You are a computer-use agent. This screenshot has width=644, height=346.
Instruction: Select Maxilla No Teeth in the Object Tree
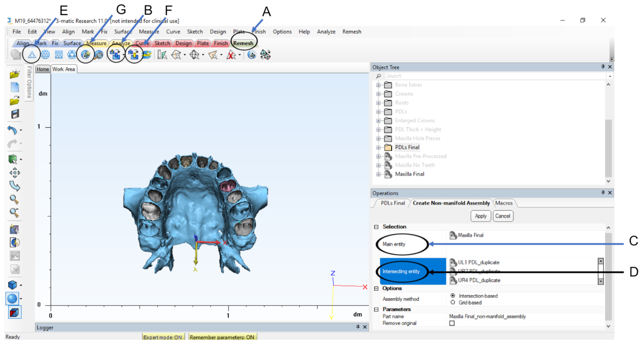coord(415,165)
